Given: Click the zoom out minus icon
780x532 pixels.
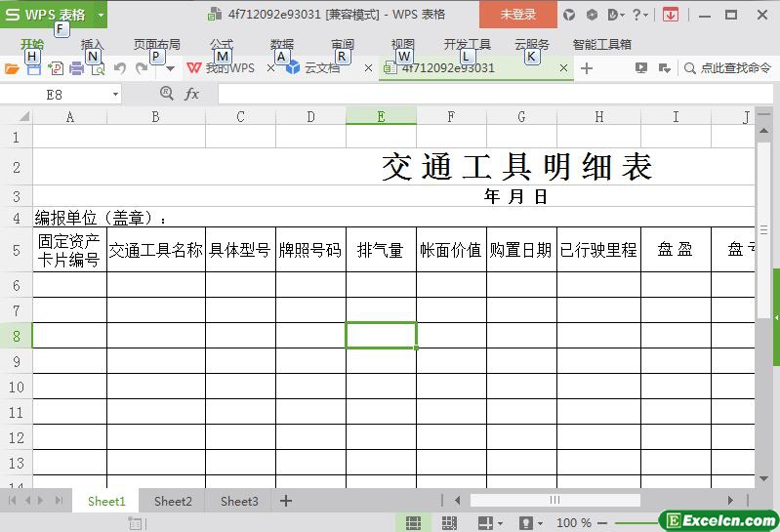Looking at the screenshot, I should pos(602,523).
